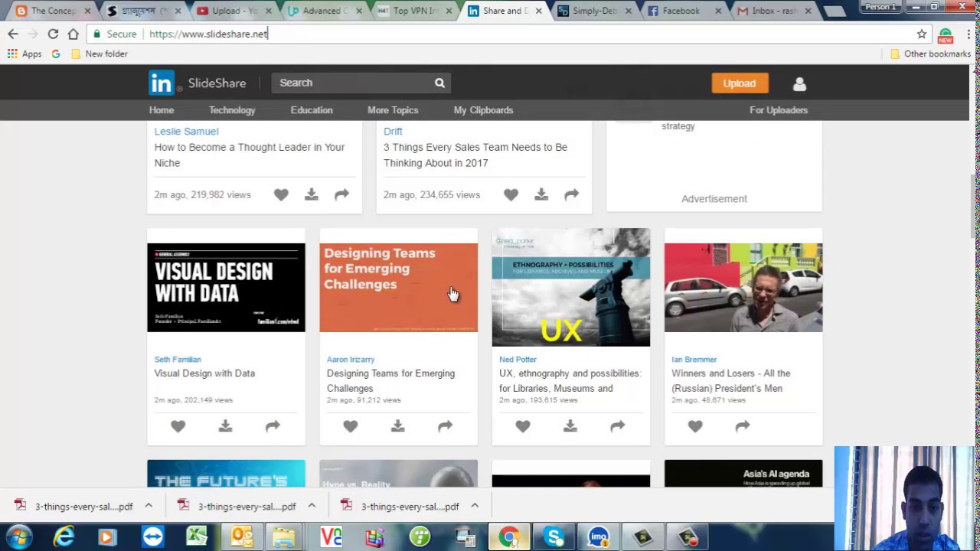The width and height of the screenshot is (980, 551).
Task: Open Other bookmarks folder
Action: [930, 54]
